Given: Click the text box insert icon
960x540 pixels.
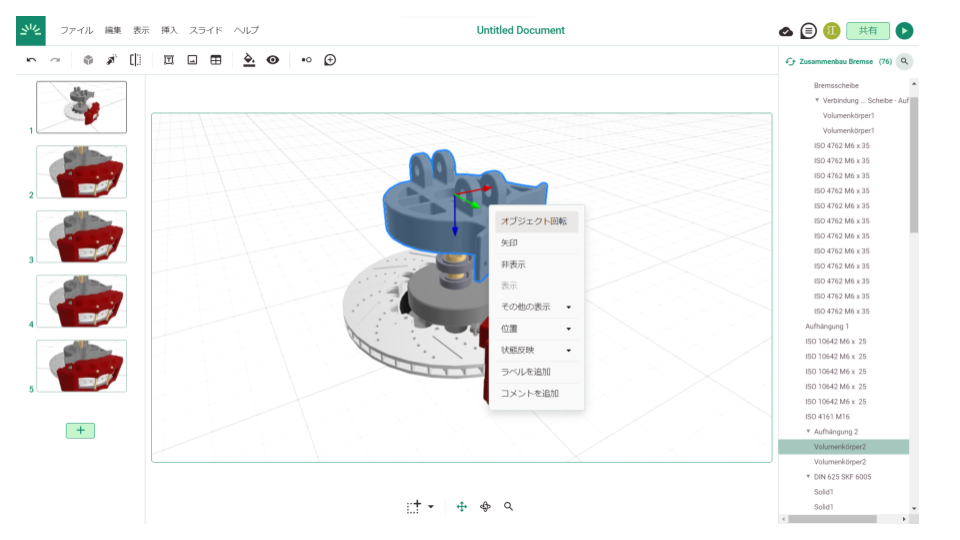Looking at the screenshot, I should 169,61.
